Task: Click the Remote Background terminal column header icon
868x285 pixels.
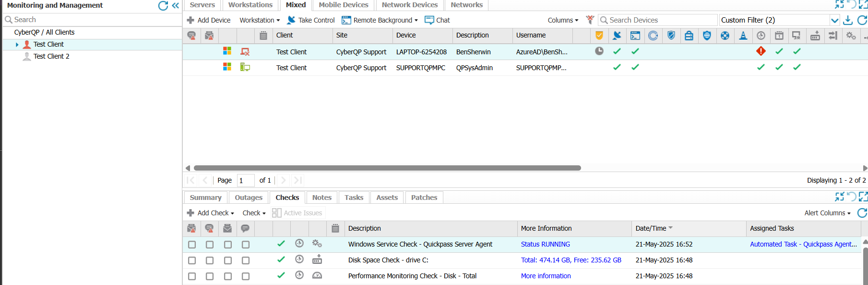Action: [x=635, y=36]
